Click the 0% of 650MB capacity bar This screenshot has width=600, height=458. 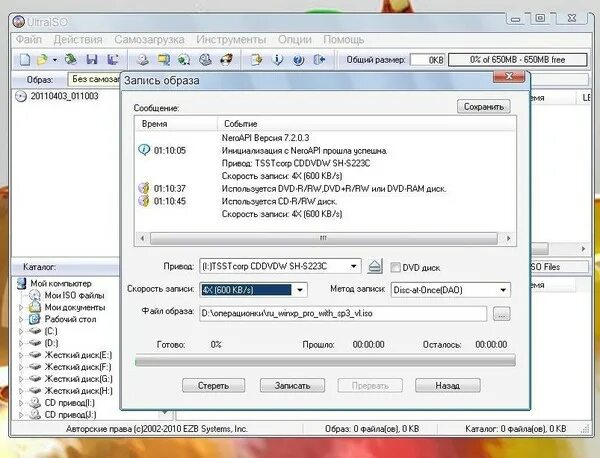518,60
